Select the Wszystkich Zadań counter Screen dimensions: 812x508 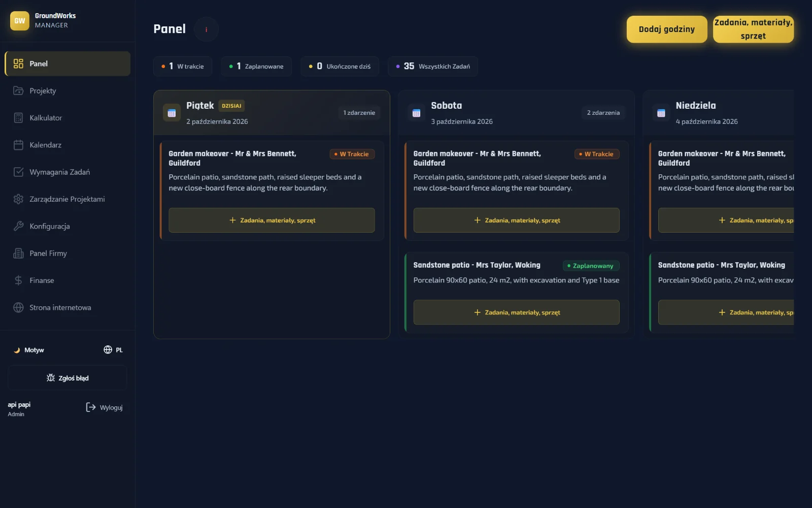point(433,66)
